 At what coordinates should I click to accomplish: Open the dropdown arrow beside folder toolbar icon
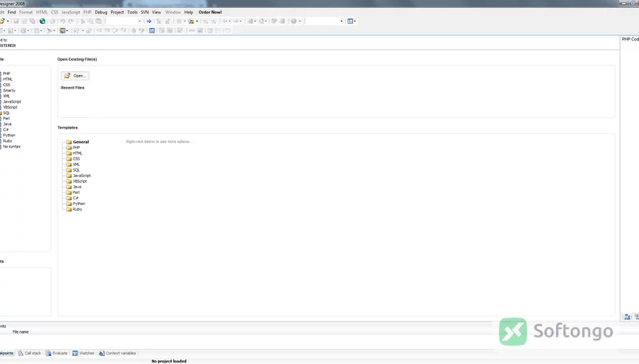[196, 22]
